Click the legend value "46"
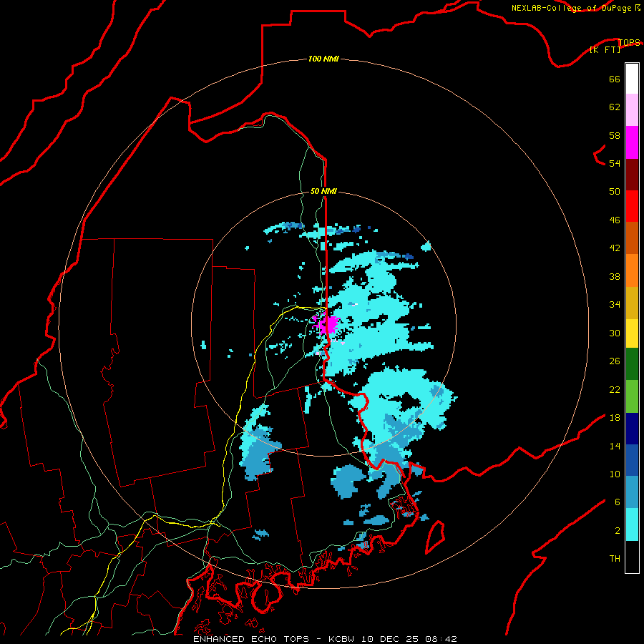Screen dimensions: 644x644 615,220
